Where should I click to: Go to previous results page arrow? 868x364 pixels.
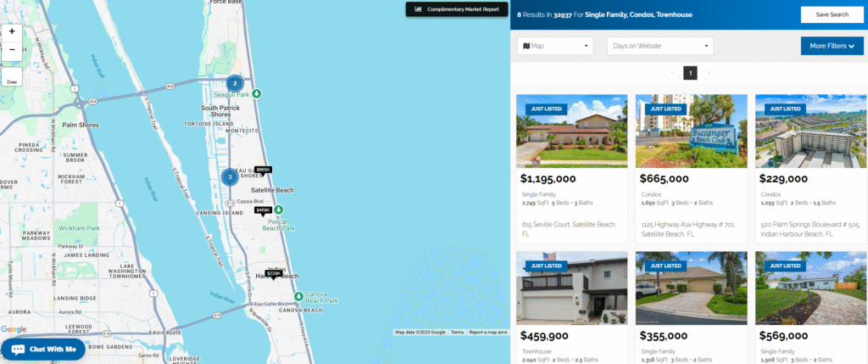coord(672,73)
